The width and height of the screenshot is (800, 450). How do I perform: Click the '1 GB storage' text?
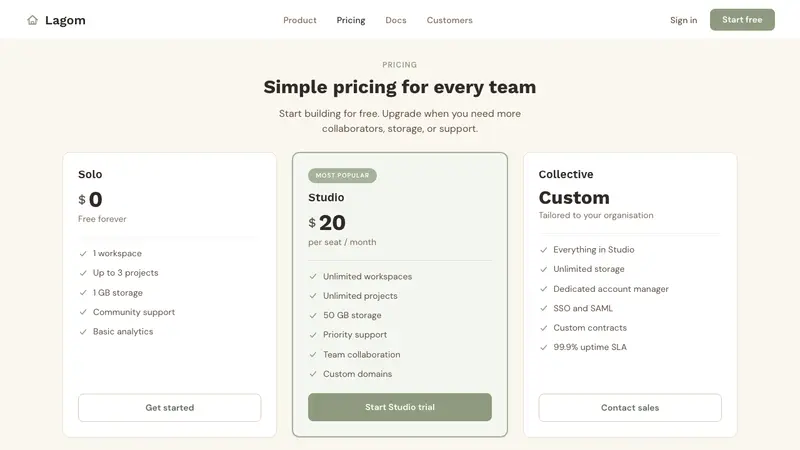(118, 293)
